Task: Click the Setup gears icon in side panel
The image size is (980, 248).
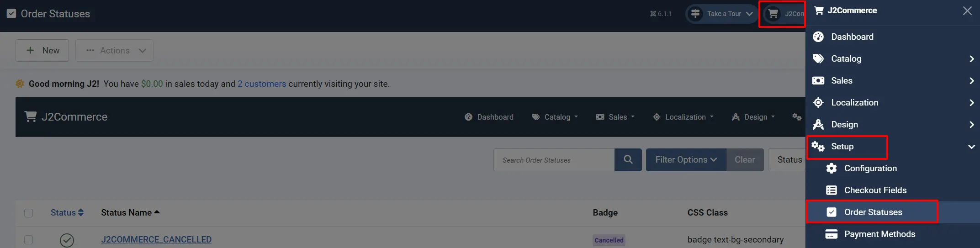Action: click(818, 147)
